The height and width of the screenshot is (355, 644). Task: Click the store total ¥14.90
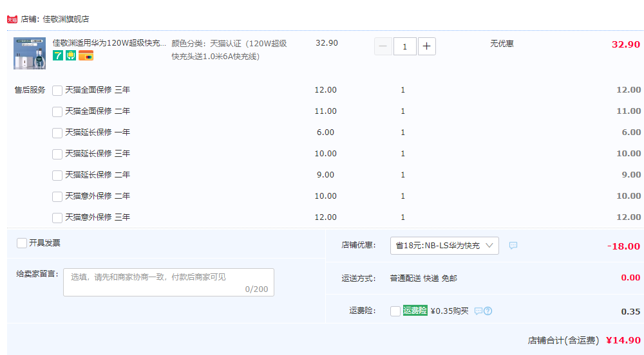pyautogui.click(x=623, y=340)
